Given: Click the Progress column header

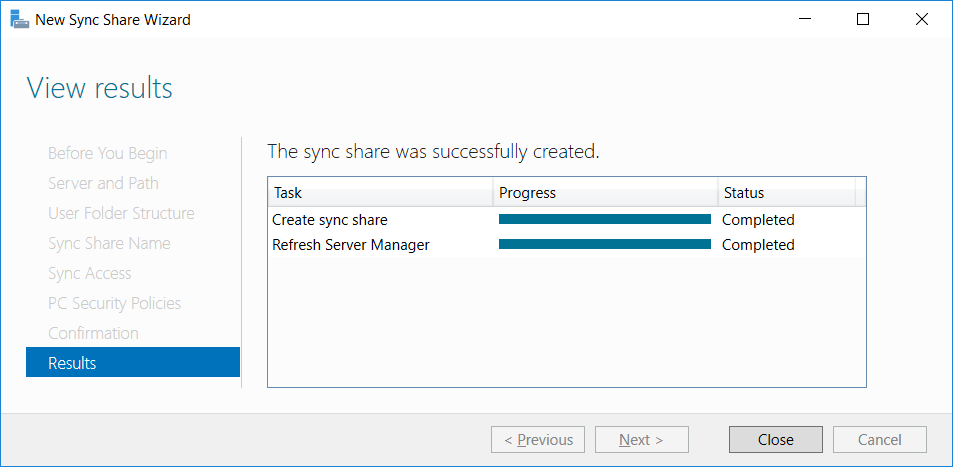Looking at the screenshot, I should (605, 193).
